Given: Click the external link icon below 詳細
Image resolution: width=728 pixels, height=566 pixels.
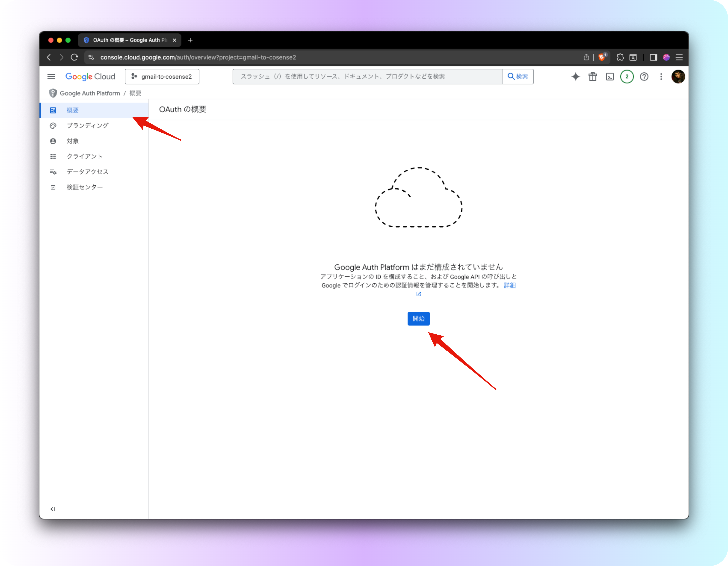Looking at the screenshot, I should (419, 294).
